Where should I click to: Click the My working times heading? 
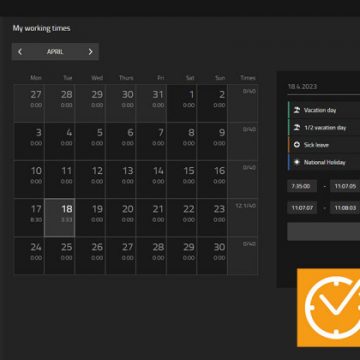pos(42,28)
